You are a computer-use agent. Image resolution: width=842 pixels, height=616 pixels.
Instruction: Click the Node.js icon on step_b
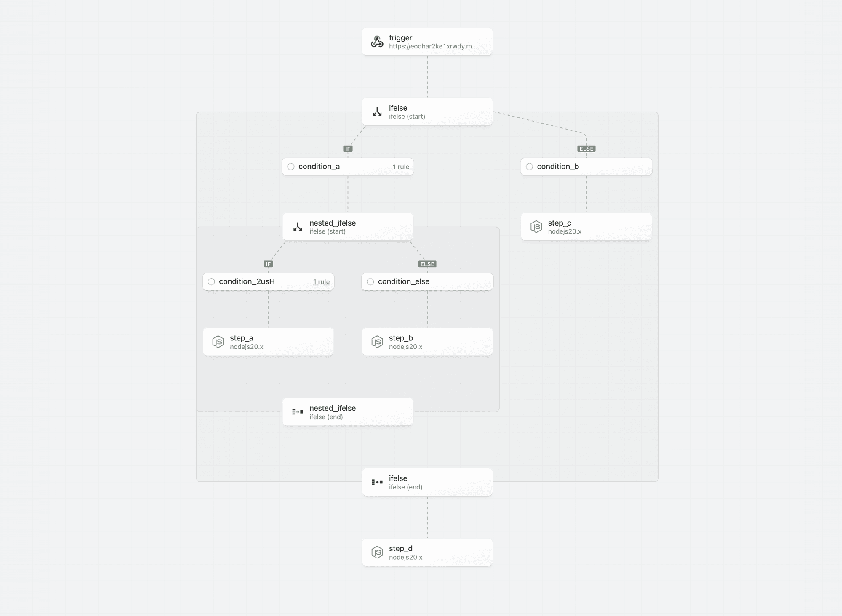pos(377,342)
